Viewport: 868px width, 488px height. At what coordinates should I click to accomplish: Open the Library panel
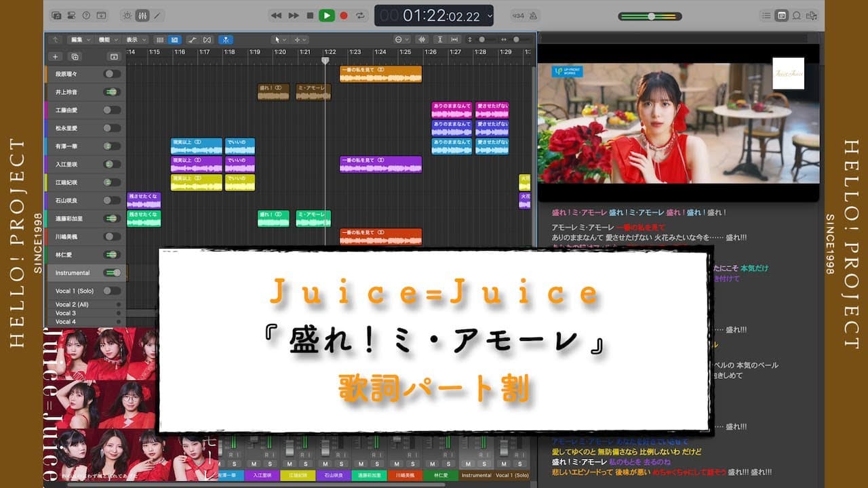click(56, 15)
